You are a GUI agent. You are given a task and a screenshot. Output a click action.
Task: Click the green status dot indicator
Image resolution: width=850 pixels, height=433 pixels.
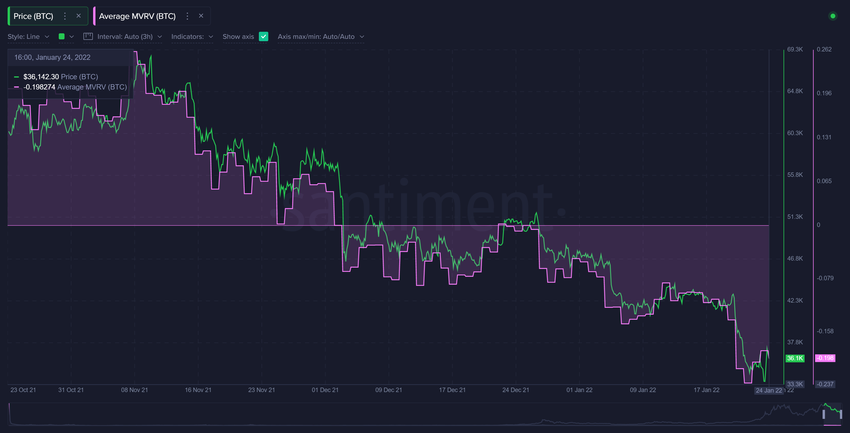[x=833, y=16]
